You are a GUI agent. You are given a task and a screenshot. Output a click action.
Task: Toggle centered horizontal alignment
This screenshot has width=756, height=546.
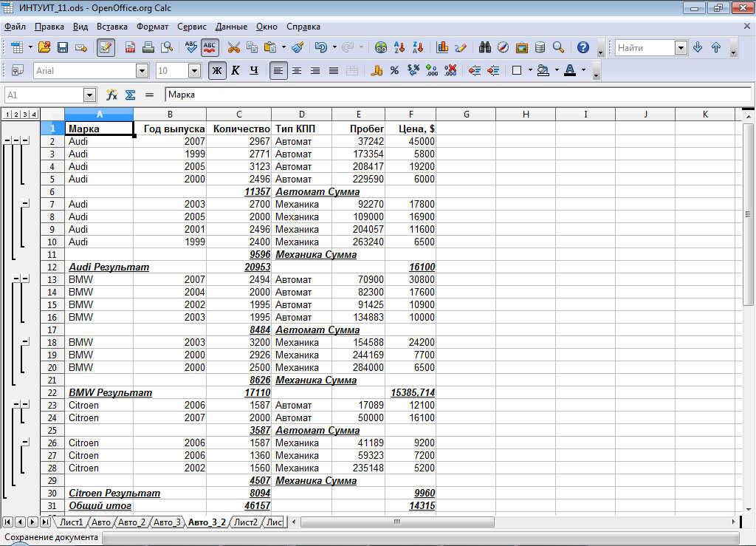(x=297, y=70)
